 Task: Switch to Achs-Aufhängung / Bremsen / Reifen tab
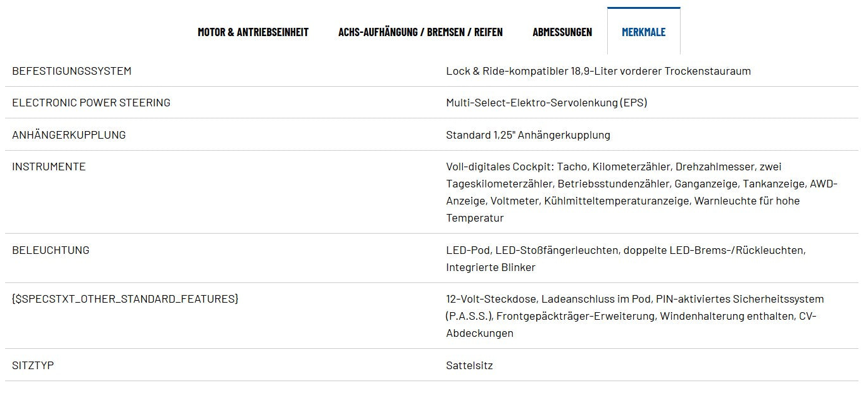[x=420, y=32]
